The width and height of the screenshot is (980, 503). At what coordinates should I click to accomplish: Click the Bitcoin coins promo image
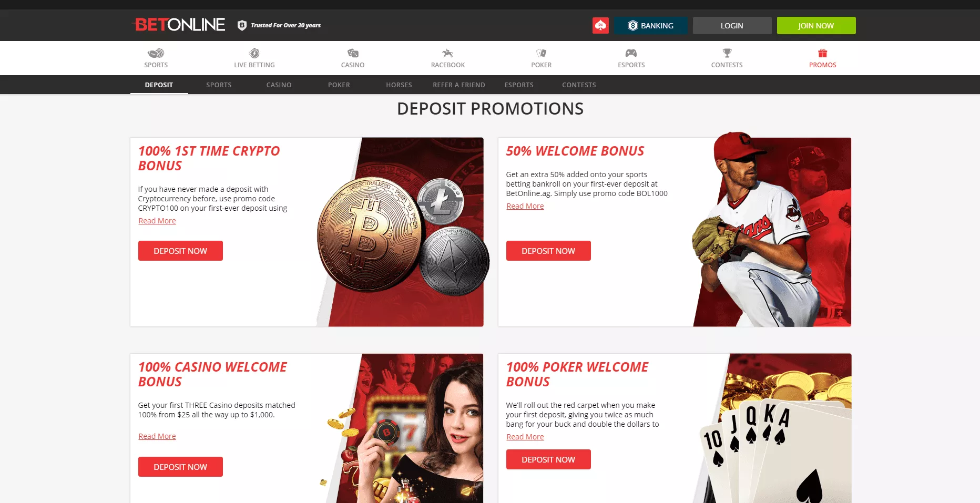pyautogui.click(x=401, y=232)
